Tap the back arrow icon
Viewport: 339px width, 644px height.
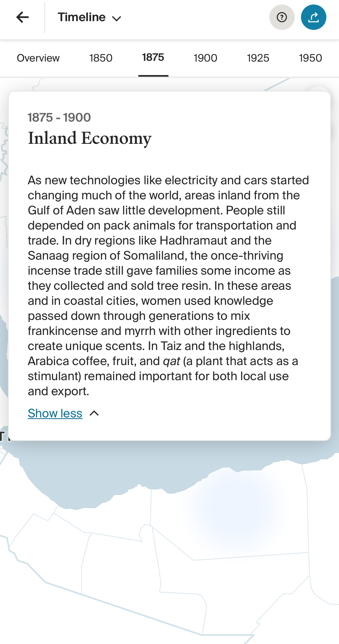click(x=22, y=17)
